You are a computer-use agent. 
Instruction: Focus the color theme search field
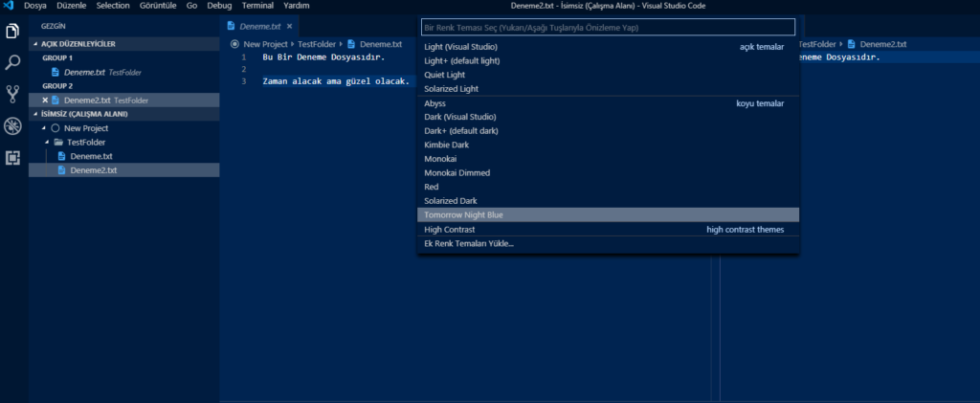coord(608,28)
